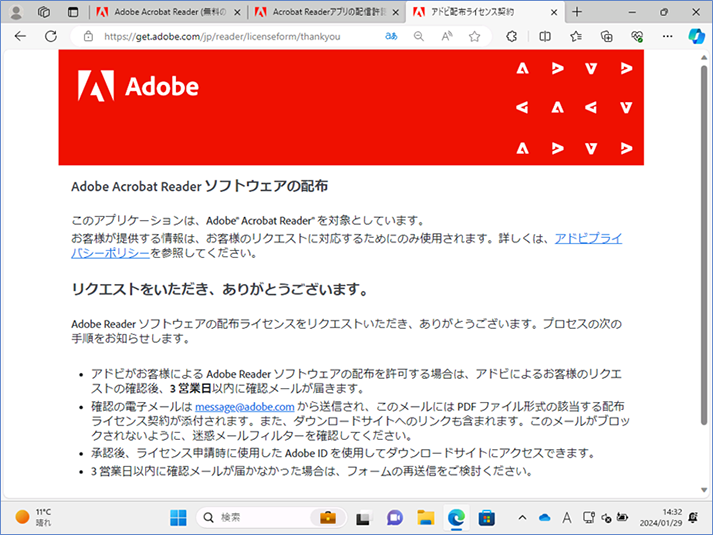This screenshot has width=713, height=535.
Task: Open Browser essentials heart icon
Action: [x=637, y=36]
